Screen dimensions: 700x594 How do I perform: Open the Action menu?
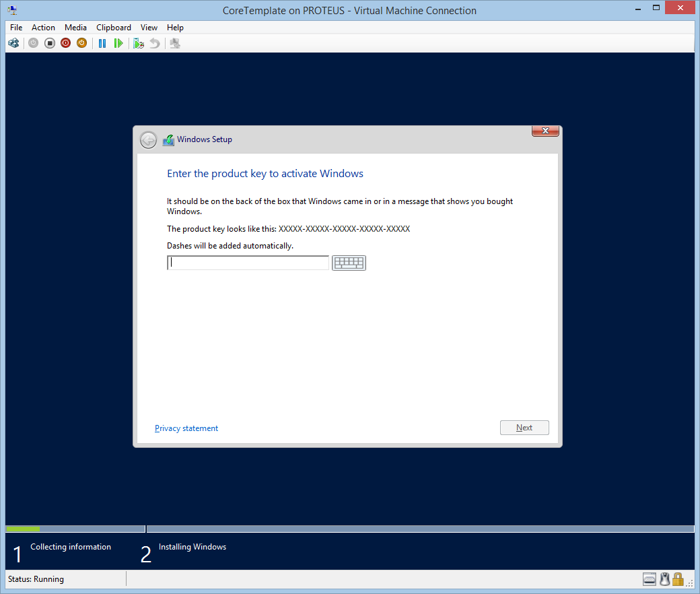coord(44,28)
